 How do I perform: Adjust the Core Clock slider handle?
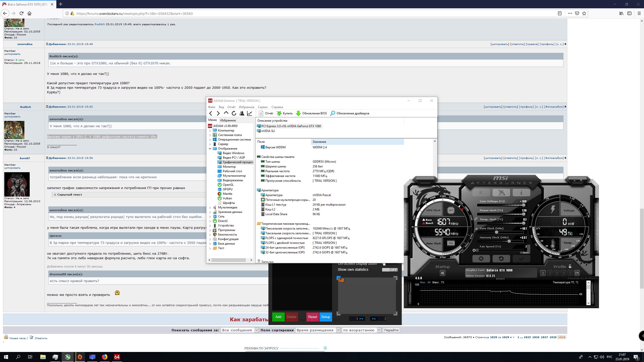pos(496,232)
